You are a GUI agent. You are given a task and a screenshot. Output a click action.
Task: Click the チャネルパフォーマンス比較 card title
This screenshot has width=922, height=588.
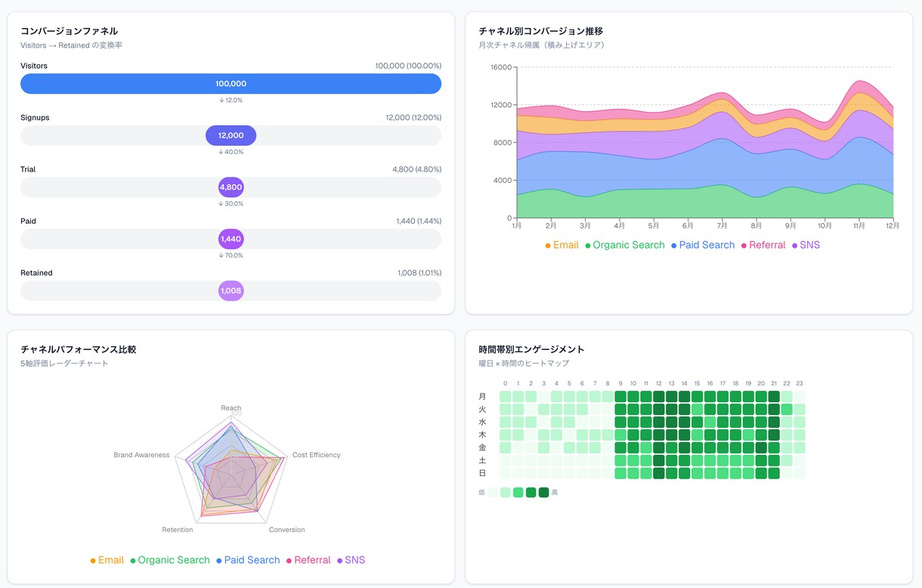pos(78,350)
